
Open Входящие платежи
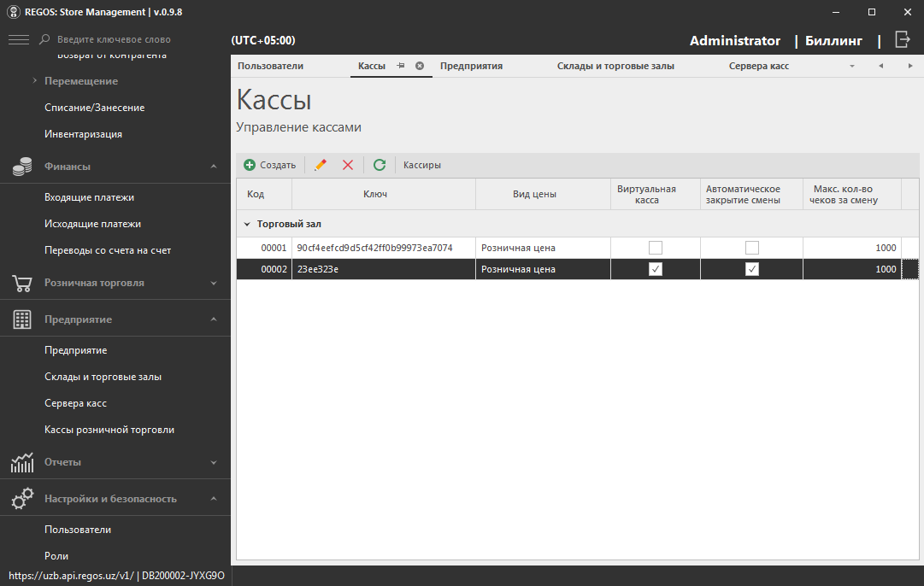click(89, 197)
